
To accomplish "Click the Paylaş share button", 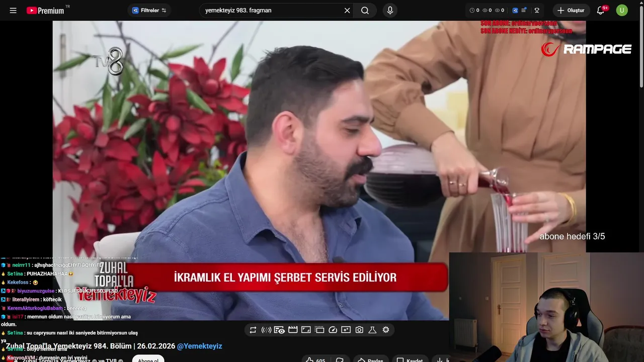I will tap(370, 359).
